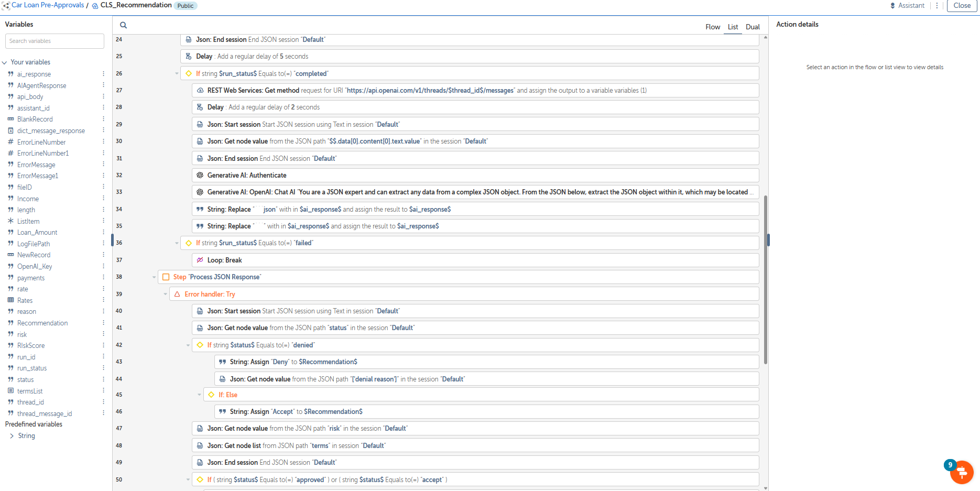Select the AIAgentResponse variable
This screenshot has height=491, width=980.
coord(42,86)
